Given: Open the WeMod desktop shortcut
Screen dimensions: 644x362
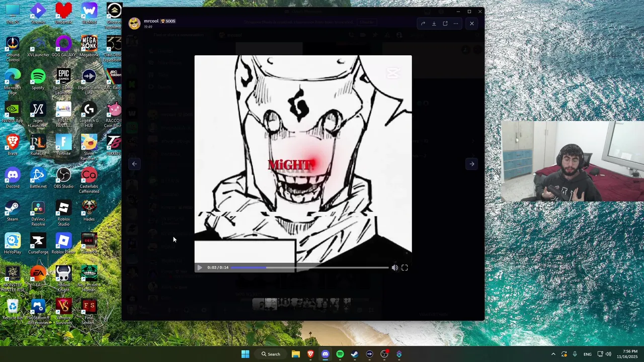Looking at the screenshot, I should 89,14.
